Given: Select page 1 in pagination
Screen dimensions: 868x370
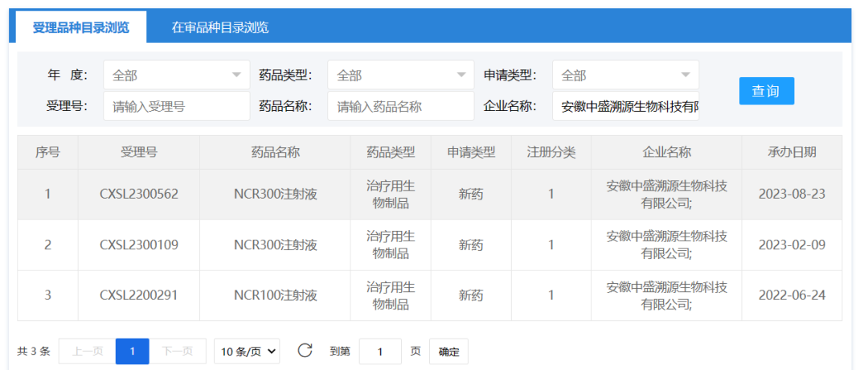Looking at the screenshot, I should [132, 351].
